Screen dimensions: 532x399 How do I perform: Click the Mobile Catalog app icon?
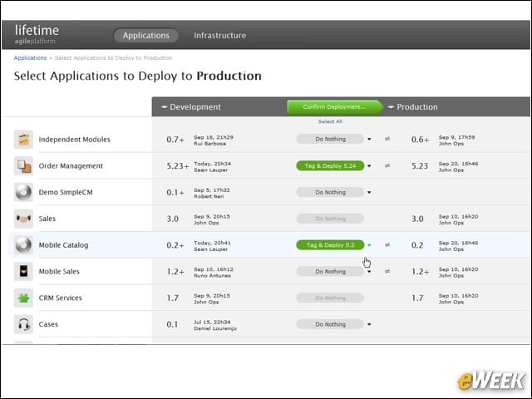coord(23,245)
